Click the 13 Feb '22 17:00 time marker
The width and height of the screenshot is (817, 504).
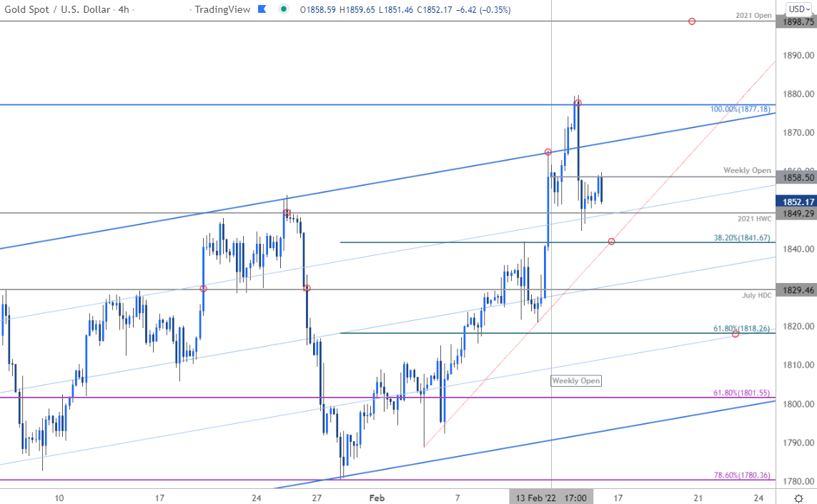[x=551, y=498]
